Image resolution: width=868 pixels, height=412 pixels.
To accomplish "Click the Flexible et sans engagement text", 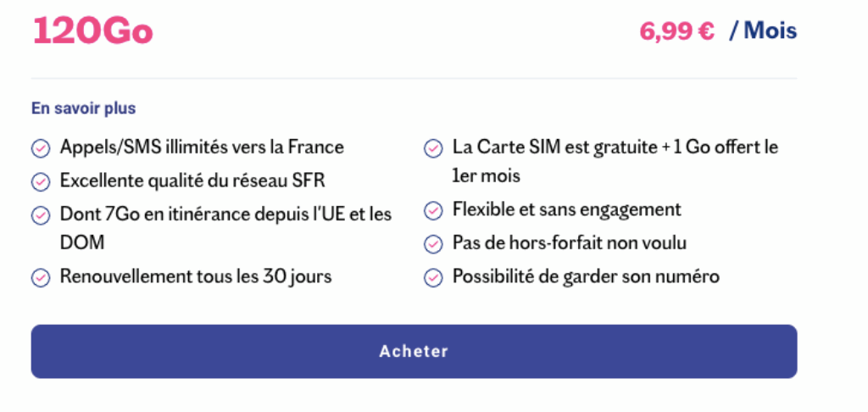I will point(566,209).
